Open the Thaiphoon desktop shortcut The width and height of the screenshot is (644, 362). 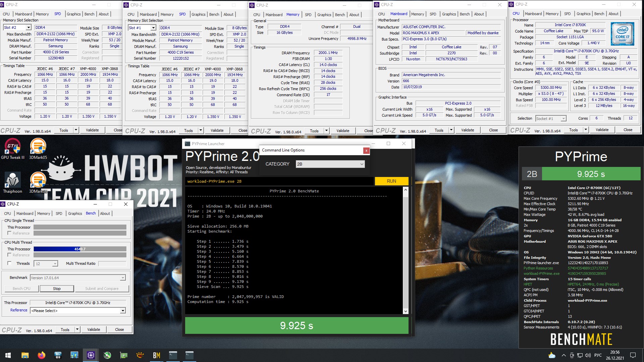pyautogui.click(x=13, y=183)
